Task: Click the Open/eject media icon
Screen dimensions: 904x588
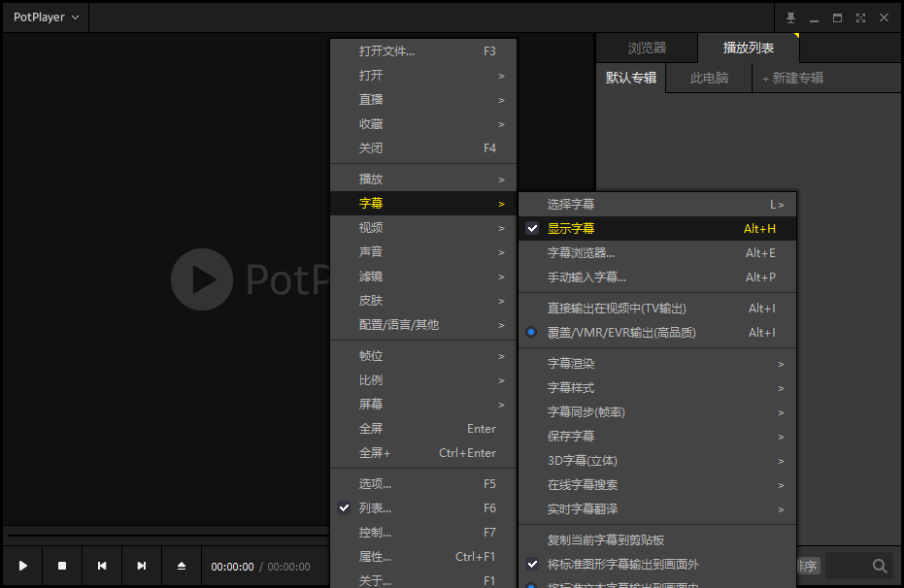Action: (x=181, y=565)
